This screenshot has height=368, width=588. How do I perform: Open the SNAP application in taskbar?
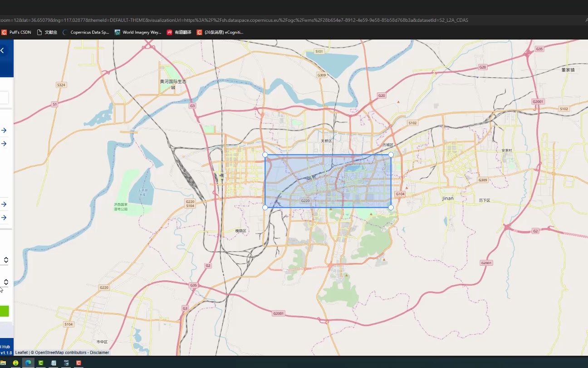point(66,363)
